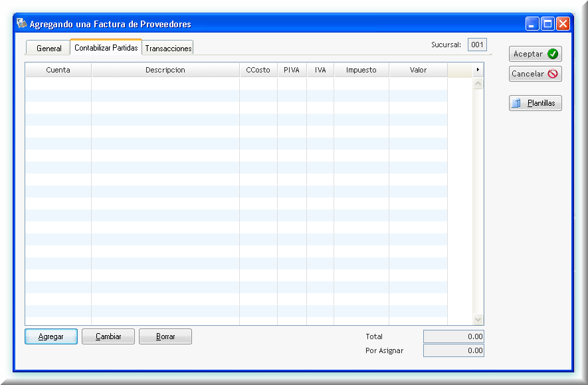Image resolution: width=588 pixels, height=385 pixels.
Task: Open Plantillas templates
Action: 535,103
